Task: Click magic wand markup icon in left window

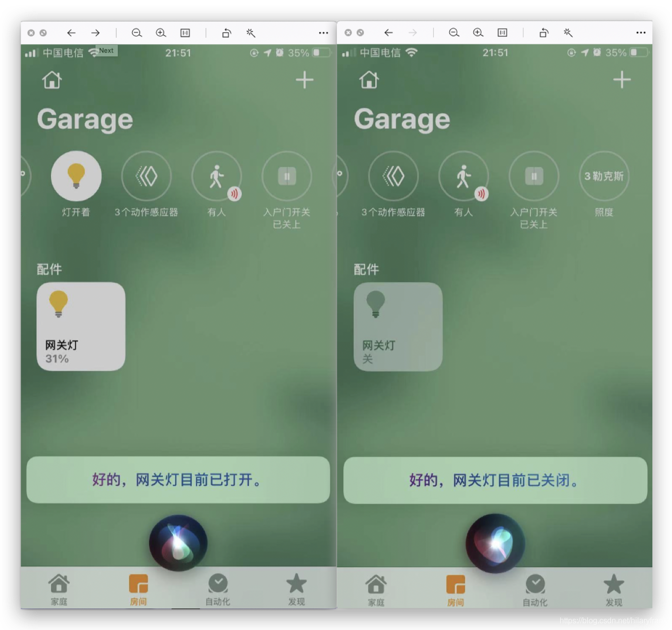Action: tap(251, 33)
